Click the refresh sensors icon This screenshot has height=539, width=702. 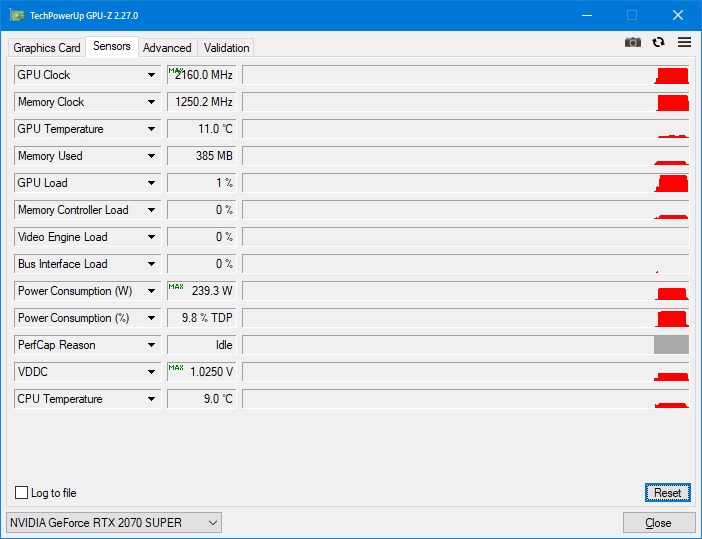click(x=658, y=42)
